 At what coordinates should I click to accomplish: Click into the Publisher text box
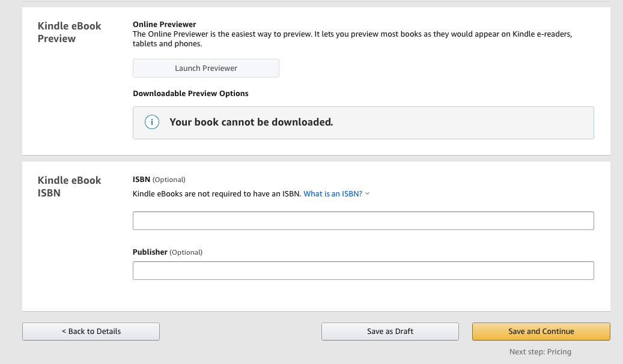tap(363, 270)
